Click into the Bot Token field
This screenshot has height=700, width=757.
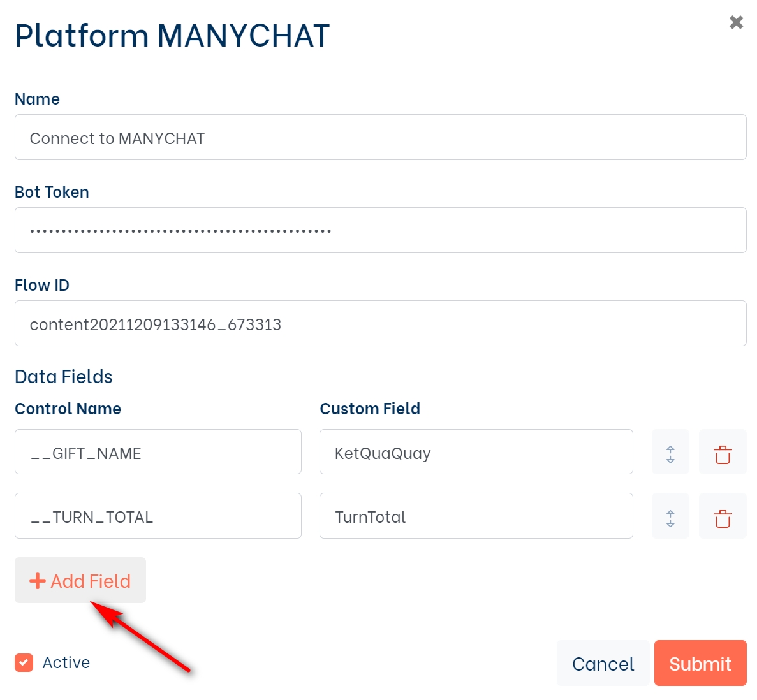381,230
